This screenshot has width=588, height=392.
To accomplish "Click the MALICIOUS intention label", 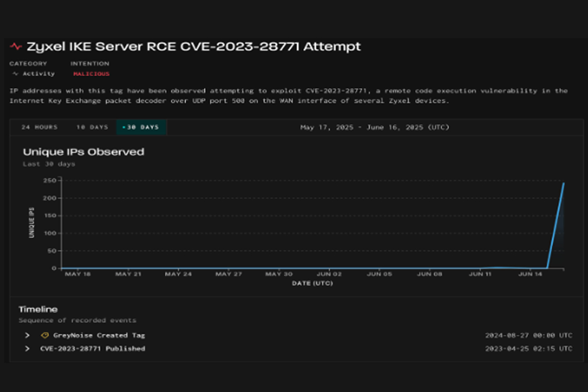I will (x=91, y=74).
